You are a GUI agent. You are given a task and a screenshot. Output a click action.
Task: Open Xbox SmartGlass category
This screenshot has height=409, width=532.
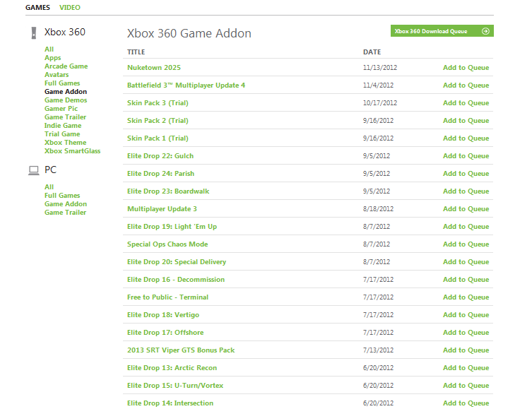coord(72,151)
